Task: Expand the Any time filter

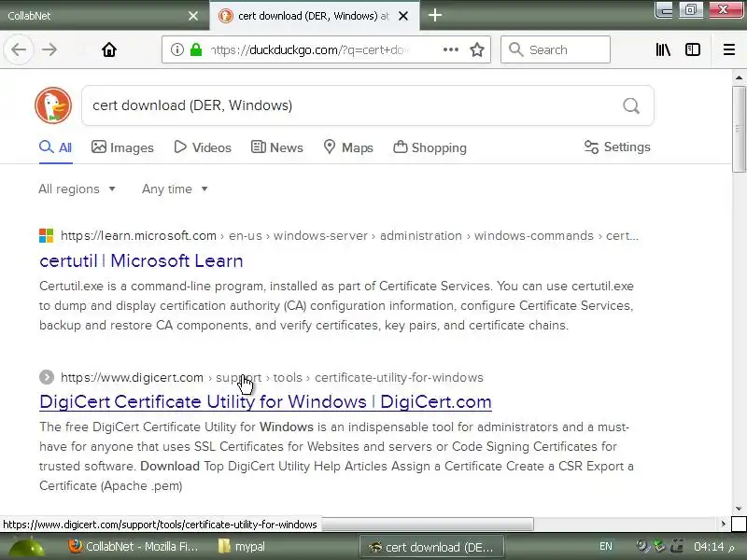Action: tap(175, 189)
